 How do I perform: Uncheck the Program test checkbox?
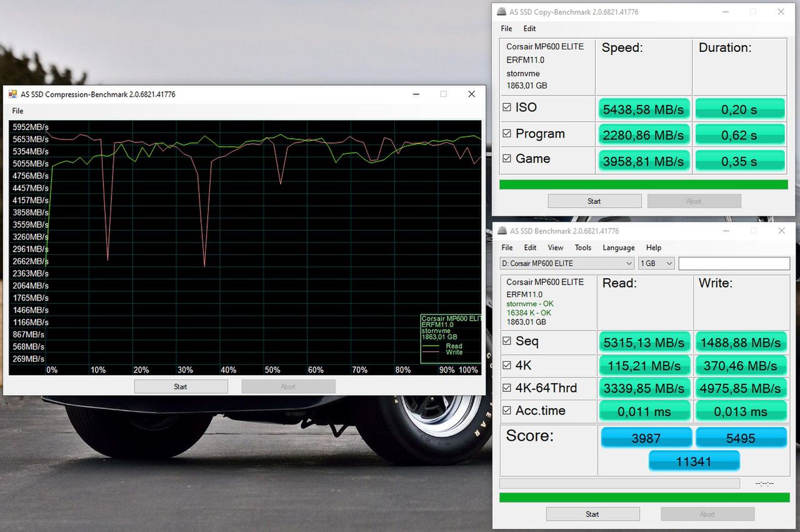click(507, 134)
